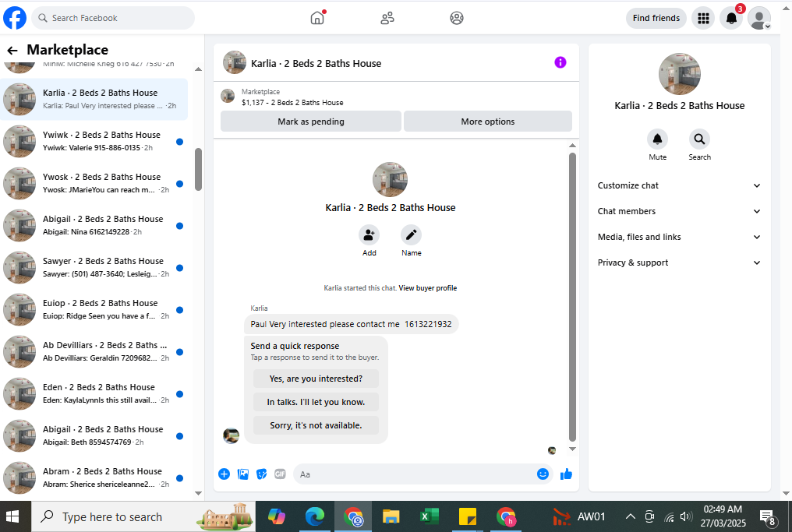This screenshot has height=532, width=792.
Task: Click Mark as pending button
Action: 310,122
